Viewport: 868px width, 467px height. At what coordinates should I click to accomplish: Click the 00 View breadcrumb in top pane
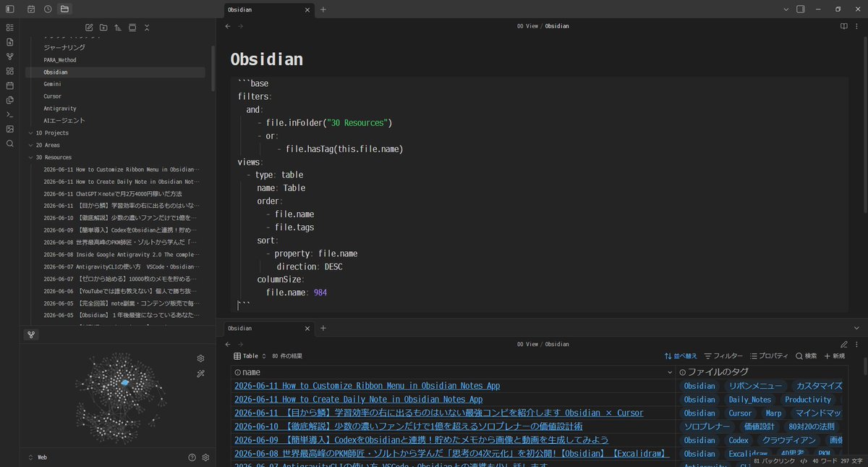pyautogui.click(x=527, y=26)
